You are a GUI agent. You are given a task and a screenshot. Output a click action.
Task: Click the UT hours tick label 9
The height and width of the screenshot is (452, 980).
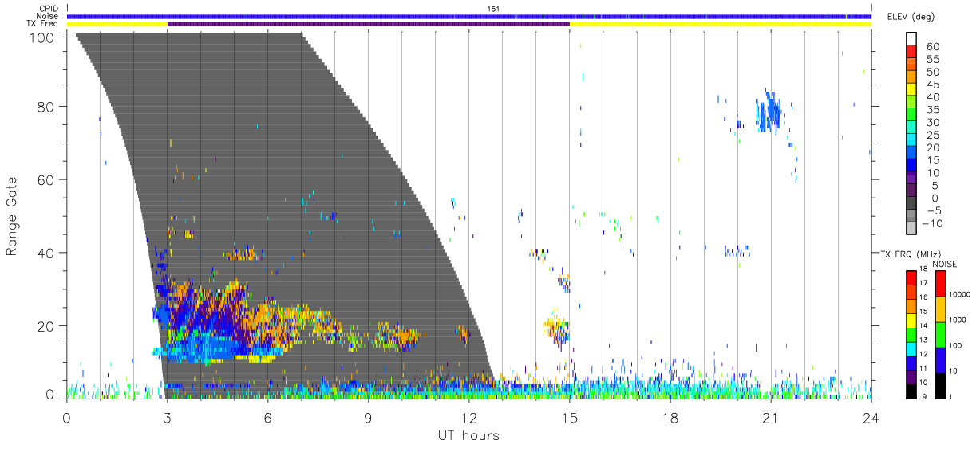click(x=369, y=418)
